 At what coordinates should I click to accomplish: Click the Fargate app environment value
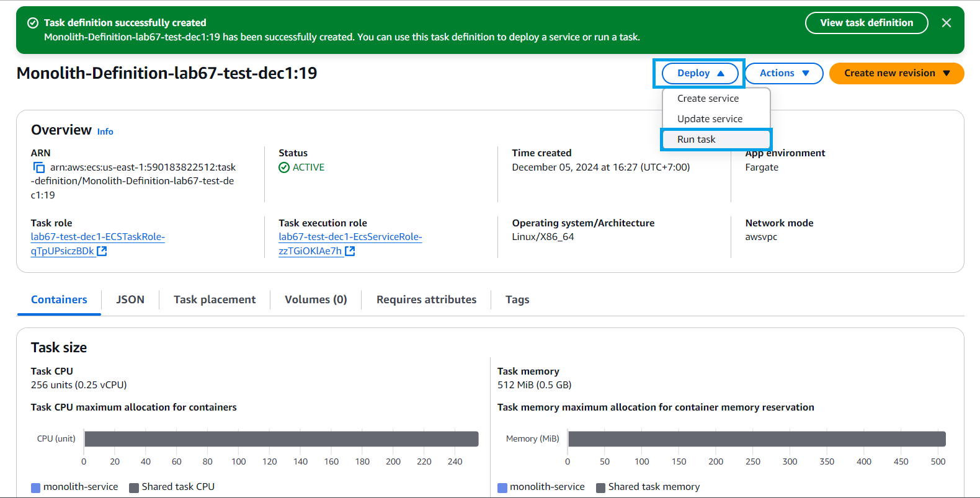(762, 167)
